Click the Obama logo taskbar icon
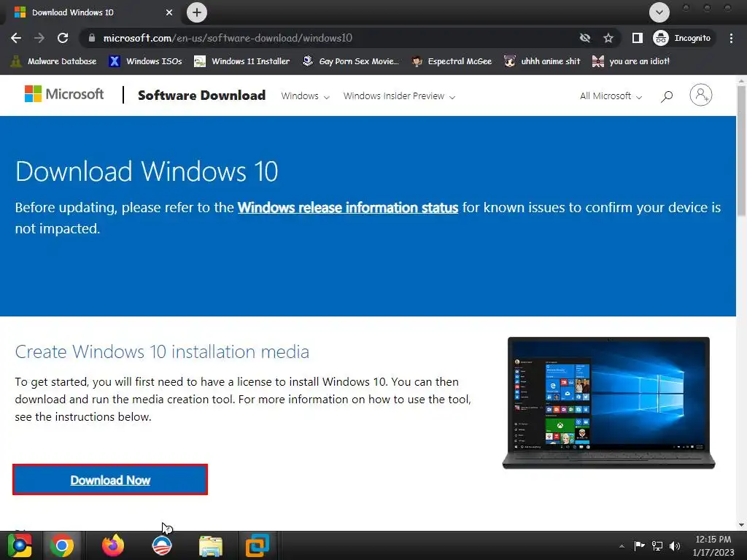Screen dimensions: 747x560 pyautogui.click(x=161, y=545)
